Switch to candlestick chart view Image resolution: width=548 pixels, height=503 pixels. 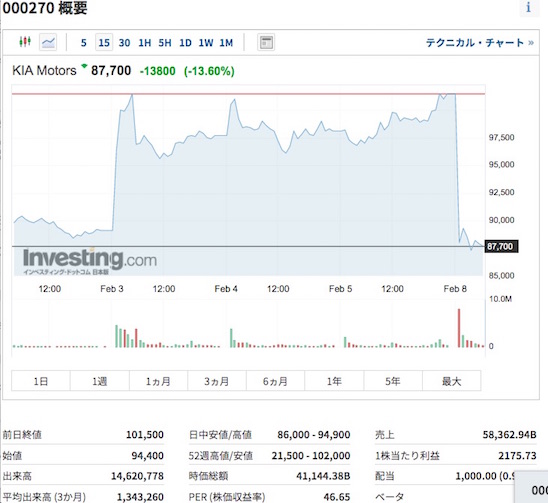pos(25,42)
